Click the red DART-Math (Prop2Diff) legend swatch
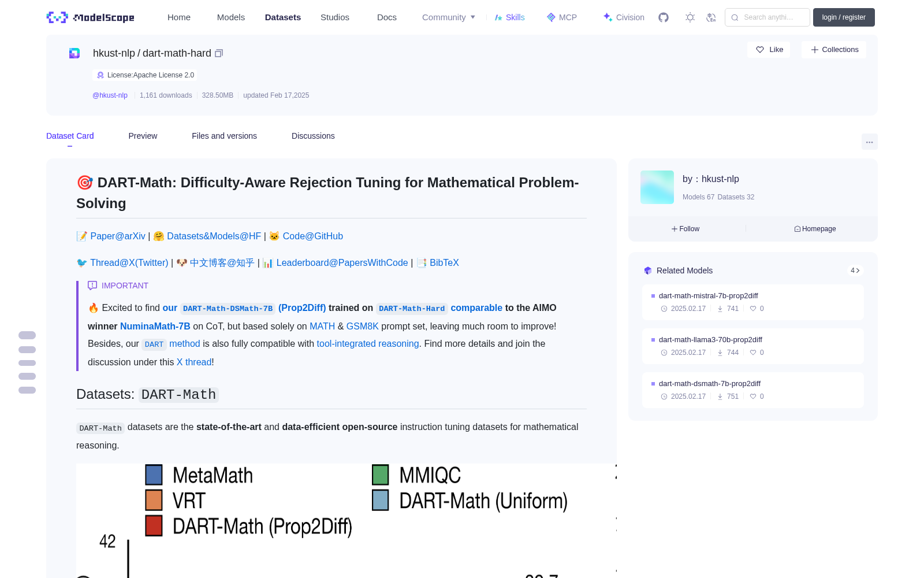The image size is (924, 578). (154, 525)
